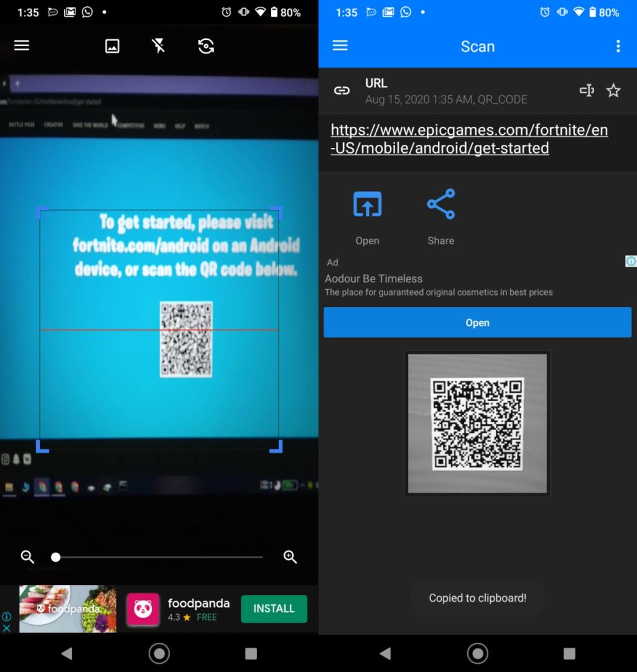Select the switch camera icon
The image size is (637, 672).
tap(206, 45)
